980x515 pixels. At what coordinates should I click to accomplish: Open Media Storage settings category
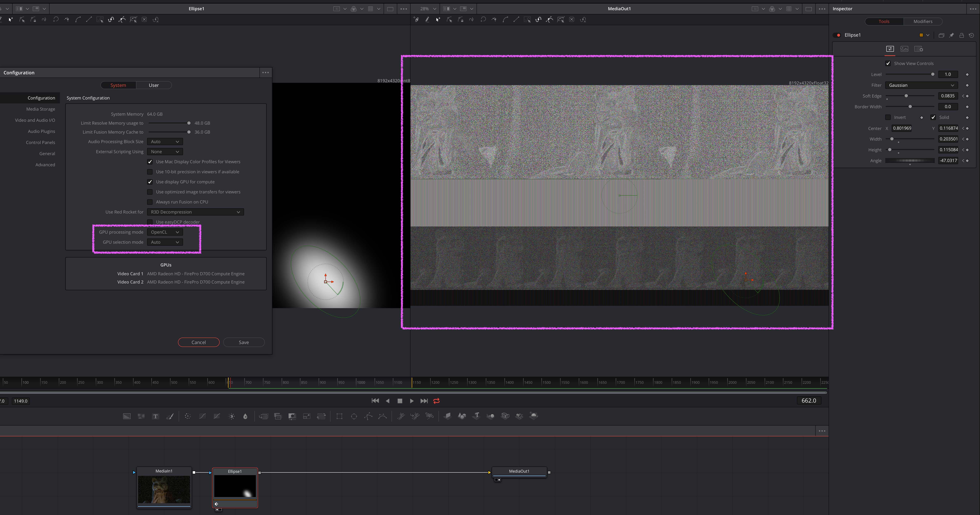coord(41,109)
